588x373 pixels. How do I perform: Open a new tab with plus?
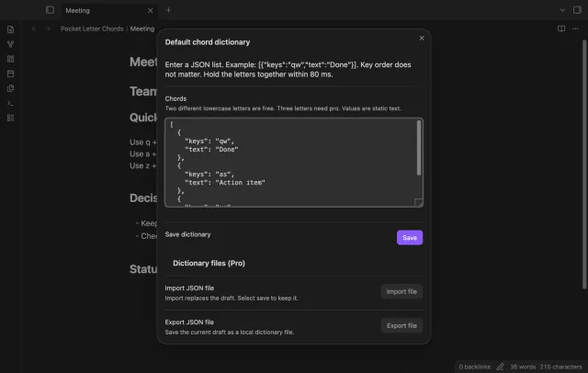[168, 10]
